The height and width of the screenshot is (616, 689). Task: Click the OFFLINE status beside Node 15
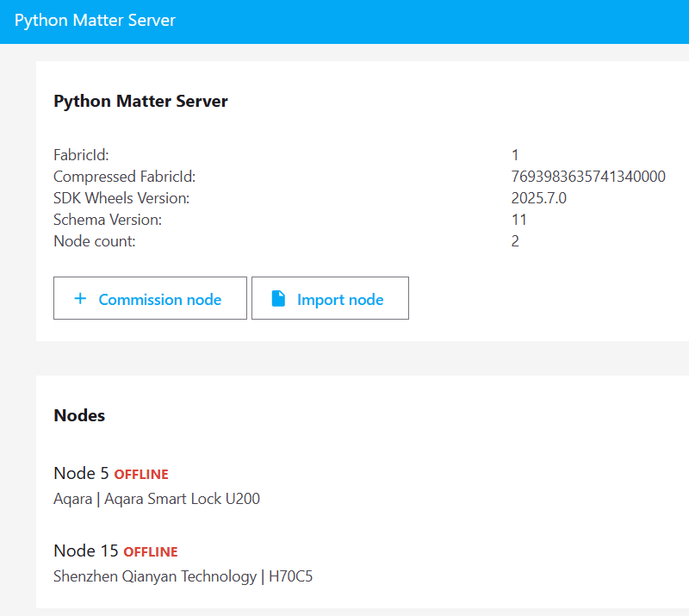[x=151, y=552]
